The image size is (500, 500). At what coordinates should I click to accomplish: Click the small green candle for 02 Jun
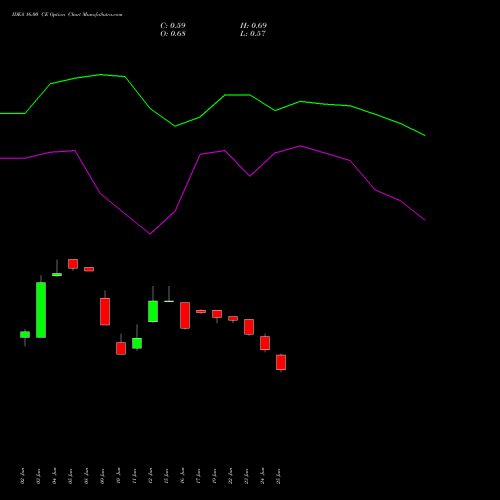(x=25, y=334)
